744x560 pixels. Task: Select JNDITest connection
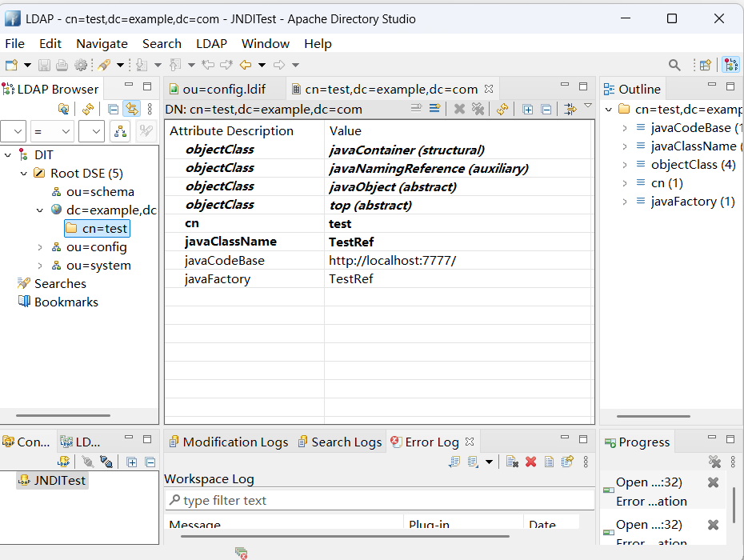[x=52, y=480]
